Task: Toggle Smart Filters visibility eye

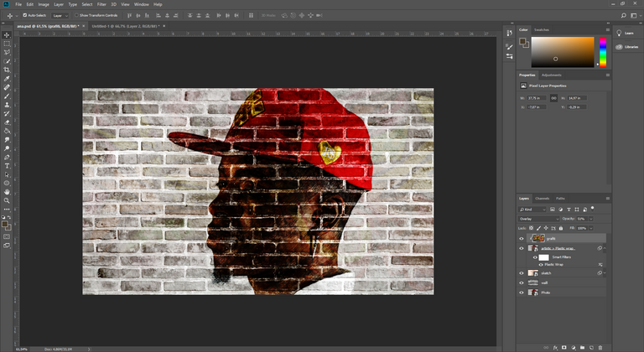Action: click(x=535, y=257)
